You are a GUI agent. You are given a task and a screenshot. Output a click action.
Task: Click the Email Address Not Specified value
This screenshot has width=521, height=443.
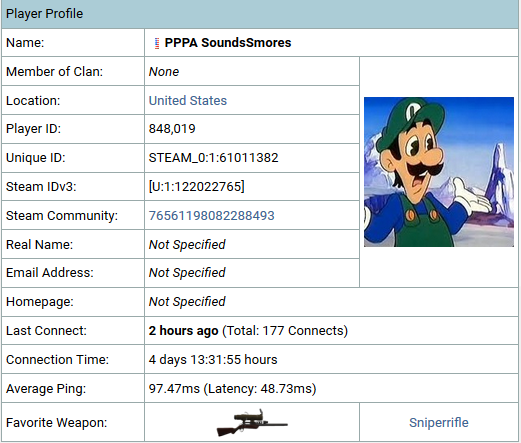click(187, 273)
